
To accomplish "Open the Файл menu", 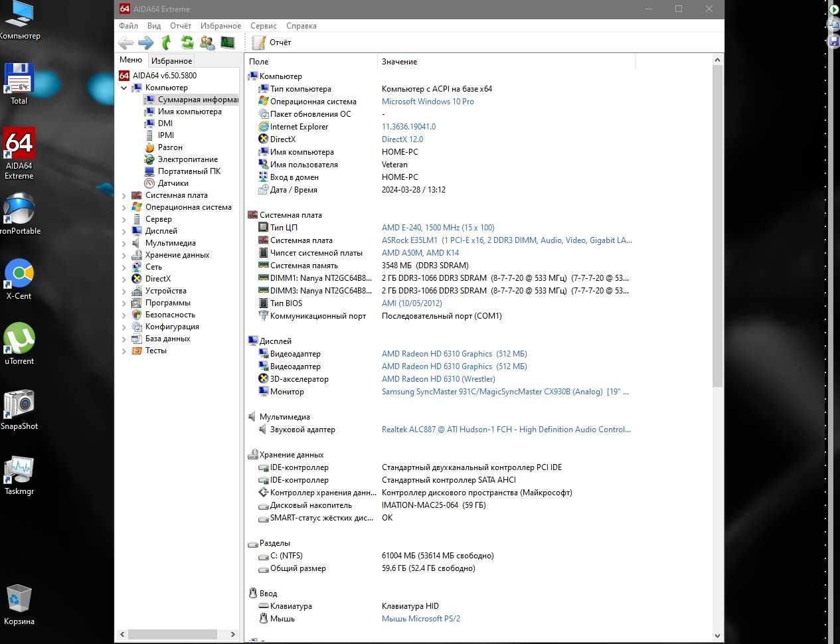I will click(128, 26).
